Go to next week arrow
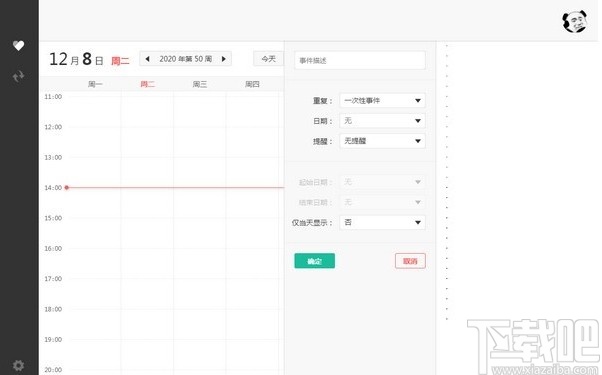The height and width of the screenshot is (375, 602). (223, 59)
